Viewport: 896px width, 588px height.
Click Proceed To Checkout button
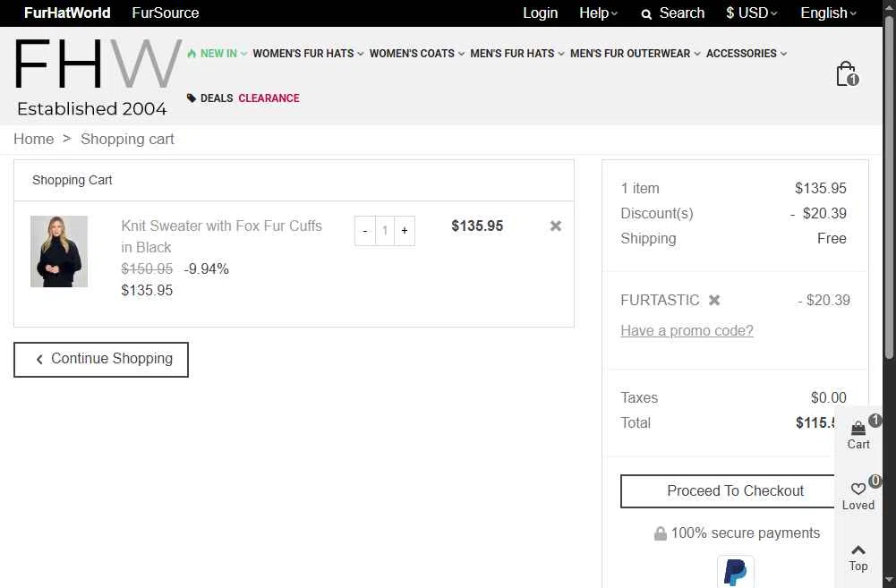728,490
